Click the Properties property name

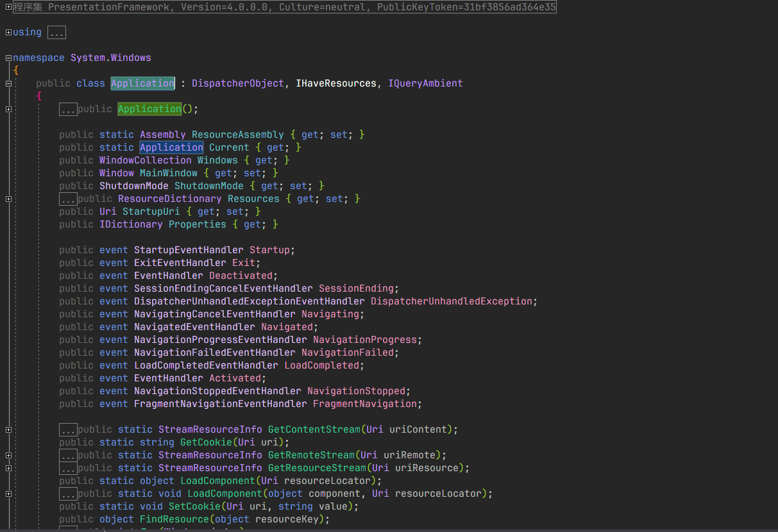click(x=198, y=224)
